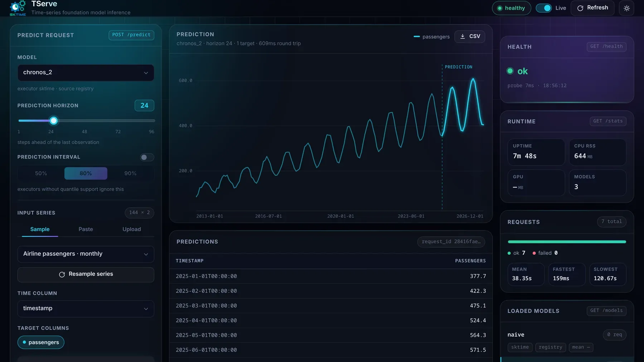Click the Refresh button
Image resolution: width=644 pixels, height=362 pixels.
tap(592, 8)
